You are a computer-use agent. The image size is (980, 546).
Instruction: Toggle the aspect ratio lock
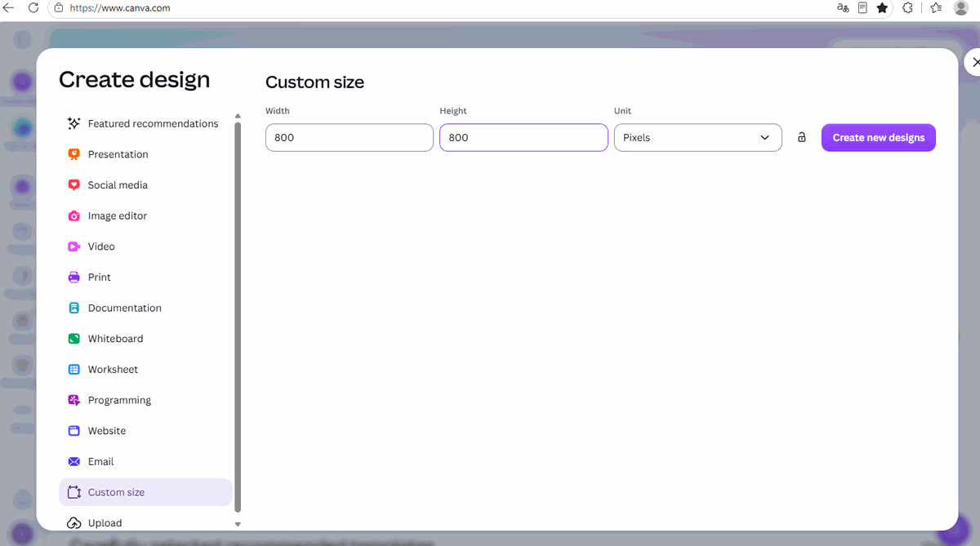tap(802, 138)
